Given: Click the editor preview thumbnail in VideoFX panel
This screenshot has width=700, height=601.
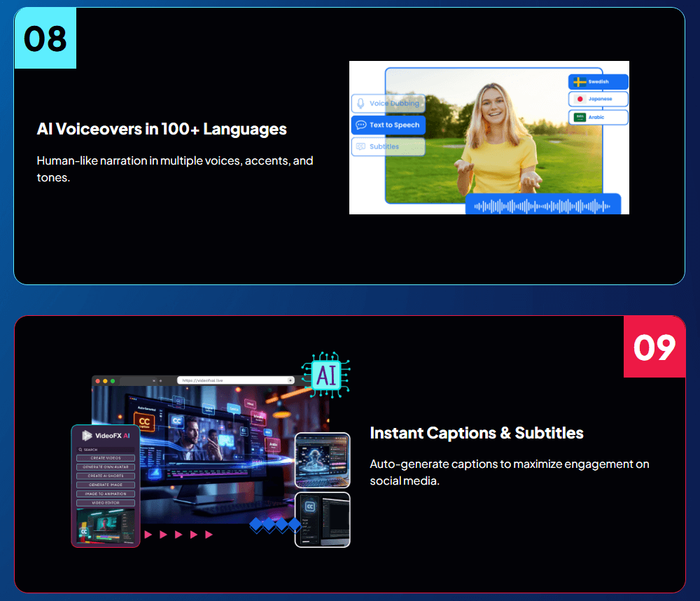Looking at the screenshot, I should pyautogui.click(x=106, y=526).
